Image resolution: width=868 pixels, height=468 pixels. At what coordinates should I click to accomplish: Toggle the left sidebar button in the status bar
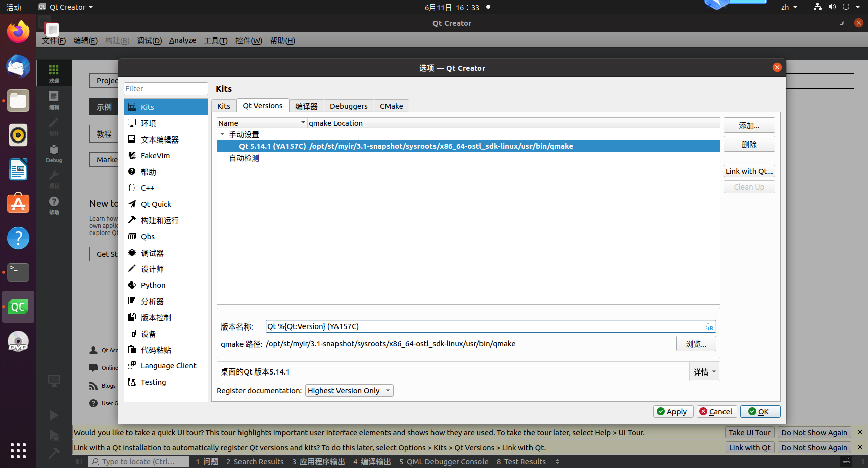pos(79,462)
